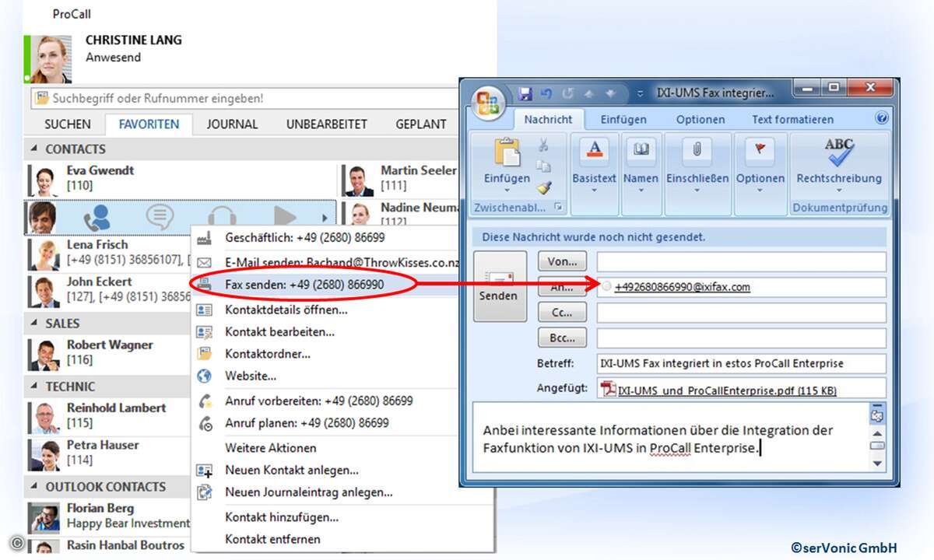Click the fax recipient address link

tap(682, 287)
